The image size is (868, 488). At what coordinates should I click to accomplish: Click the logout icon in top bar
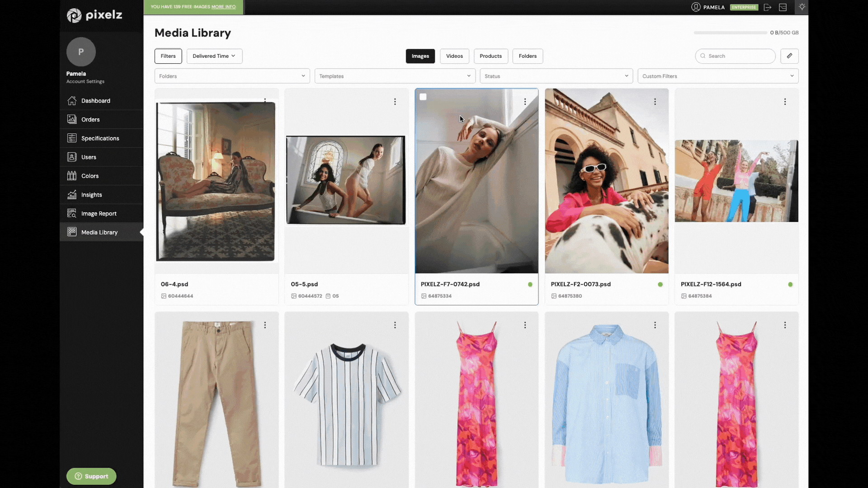pyautogui.click(x=767, y=7)
